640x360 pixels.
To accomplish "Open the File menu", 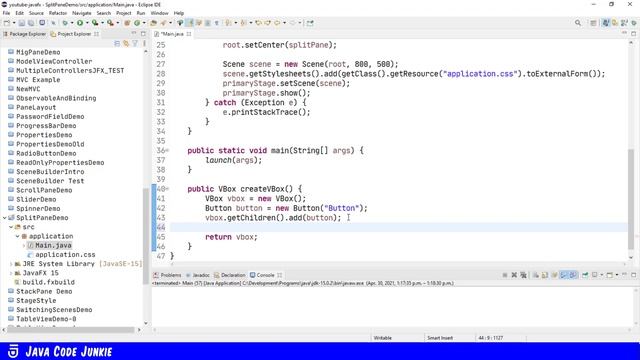I will pyautogui.click(x=6, y=13).
